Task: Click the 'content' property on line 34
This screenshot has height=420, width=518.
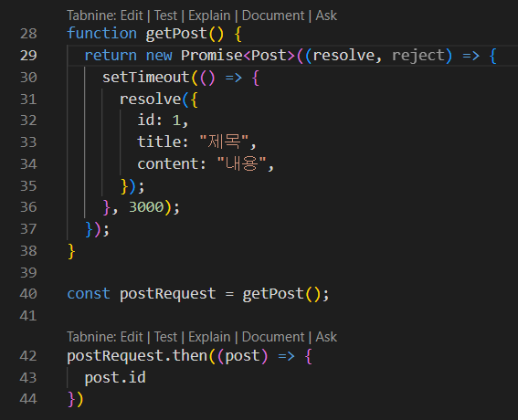Action: (x=167, y=164)
